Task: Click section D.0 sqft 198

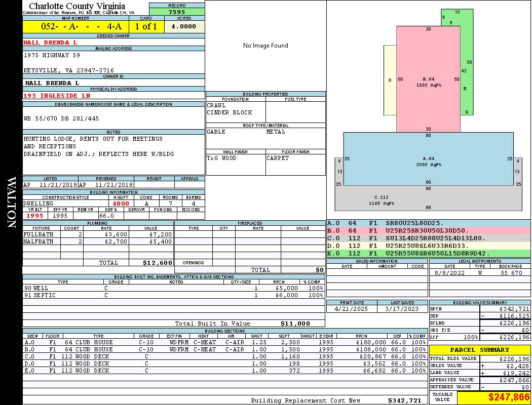Action: (294, 363)
